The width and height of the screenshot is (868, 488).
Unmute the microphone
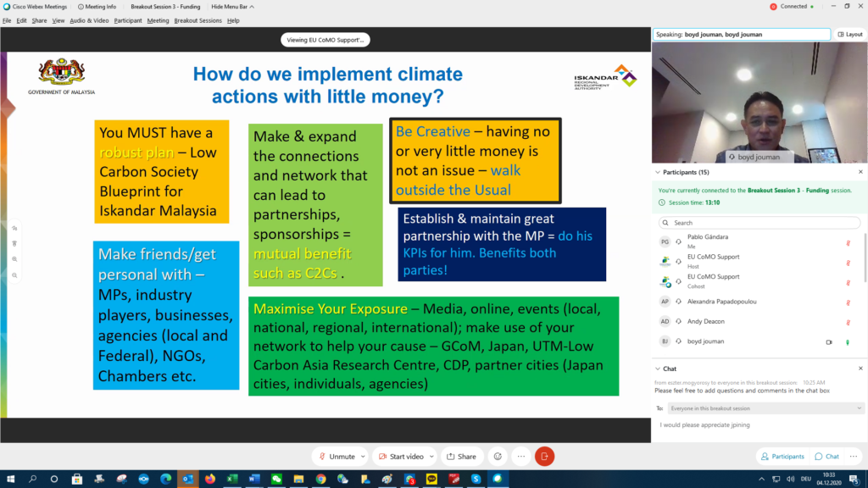pyautogui.click(x=336, y=456)
